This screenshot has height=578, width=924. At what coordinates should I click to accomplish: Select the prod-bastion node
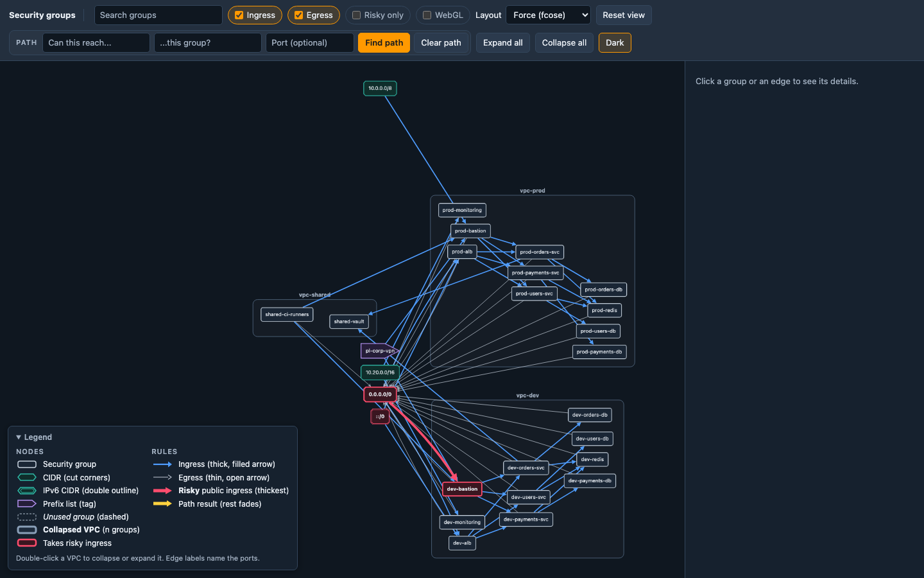(x=470, y=231)
